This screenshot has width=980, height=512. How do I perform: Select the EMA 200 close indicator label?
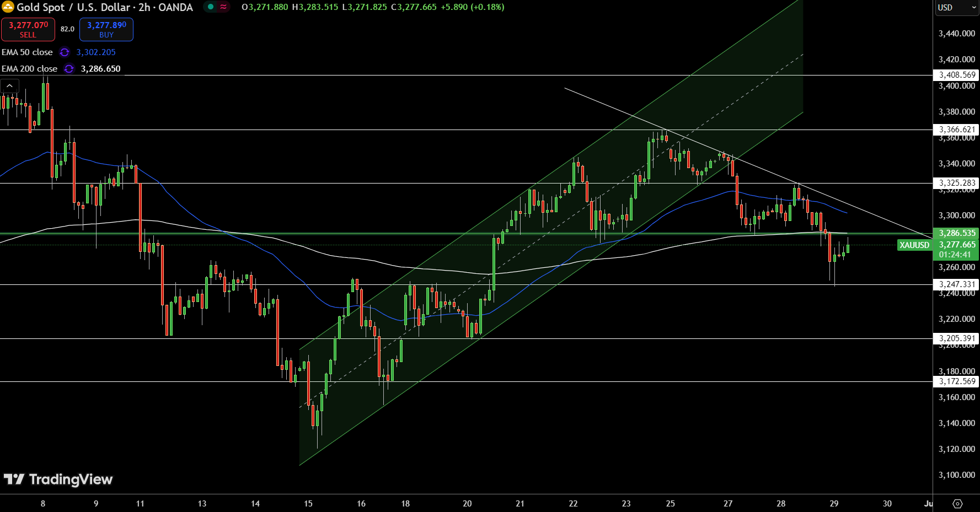tap(29, 69)
